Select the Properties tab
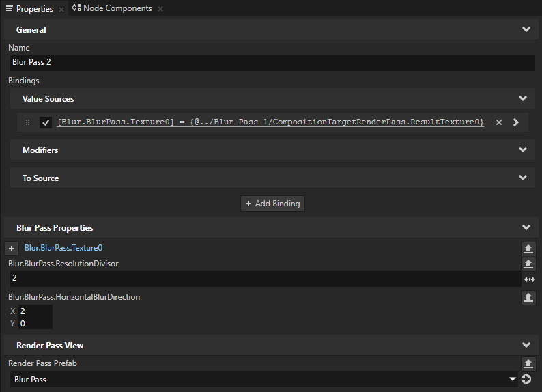542x392 pixels. tap(29, 8)
